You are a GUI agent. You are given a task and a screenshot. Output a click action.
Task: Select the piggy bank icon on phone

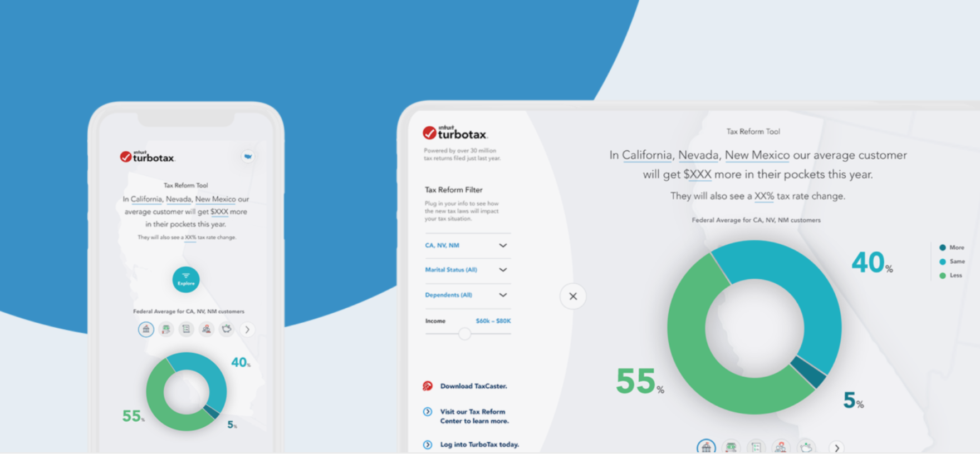[x=227, y=329]
